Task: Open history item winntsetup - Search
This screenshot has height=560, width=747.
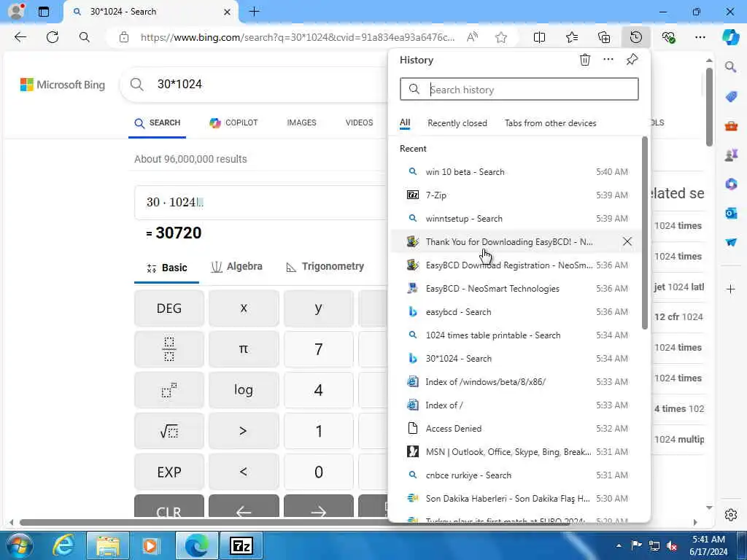Action: pyautogui.click(x=517, y=219)
